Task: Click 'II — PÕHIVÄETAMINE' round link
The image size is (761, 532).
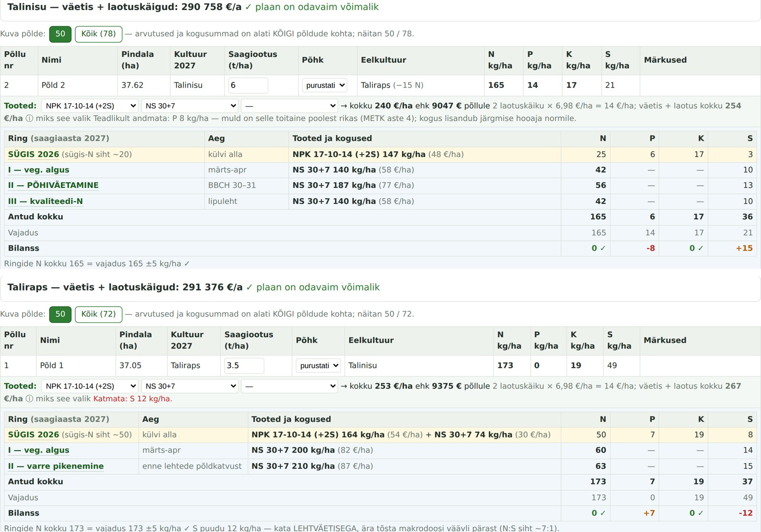Action: coord(53,185)
